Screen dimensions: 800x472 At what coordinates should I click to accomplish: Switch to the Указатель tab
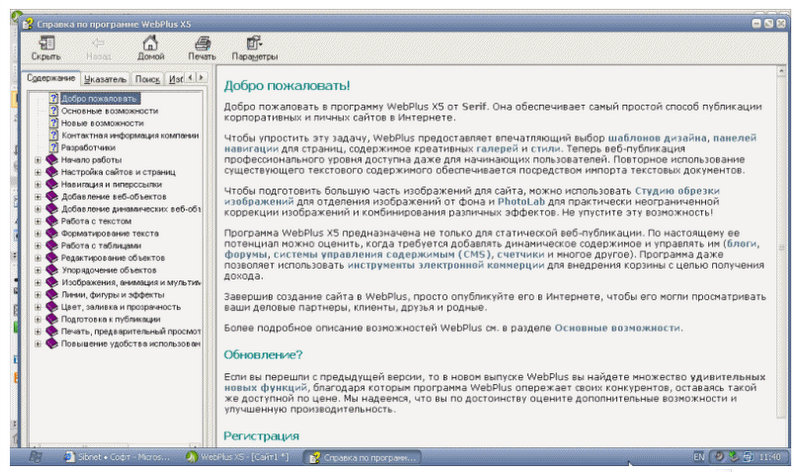tap(105, 79)
